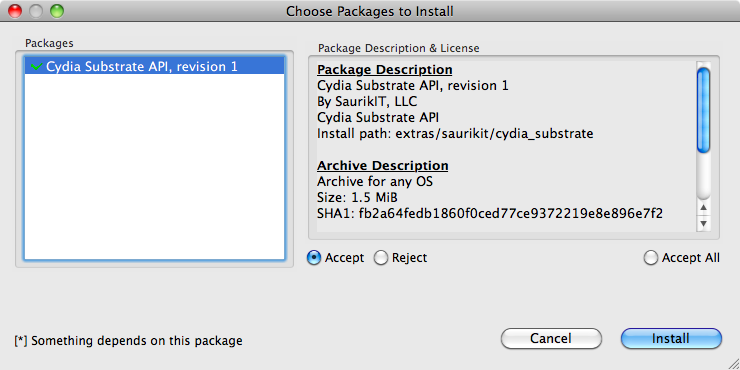Click the Install button
The image size is (740, 370).
[671, 338]
